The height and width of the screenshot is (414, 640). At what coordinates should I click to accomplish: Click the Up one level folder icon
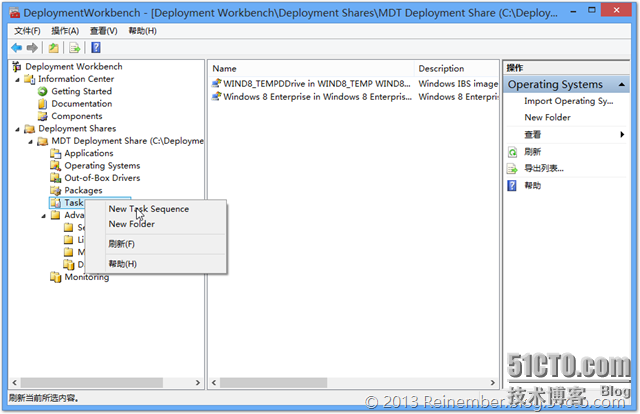point(53,48)
